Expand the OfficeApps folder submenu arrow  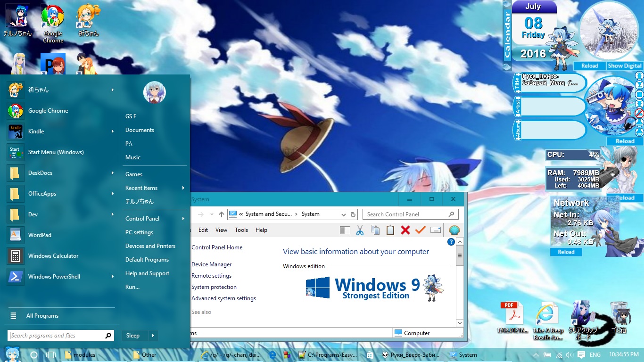[x=112, y=194]
